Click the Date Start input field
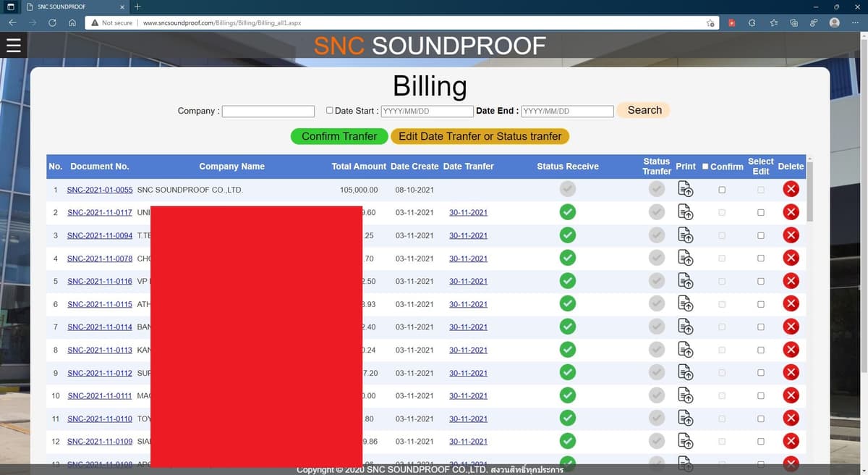 tap(427, 112)
